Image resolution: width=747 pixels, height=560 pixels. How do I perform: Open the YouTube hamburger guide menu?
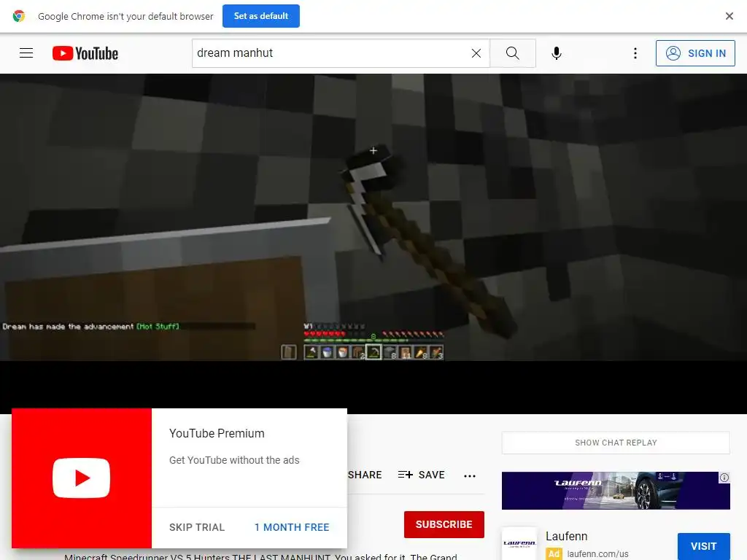[x=26, y=52]
